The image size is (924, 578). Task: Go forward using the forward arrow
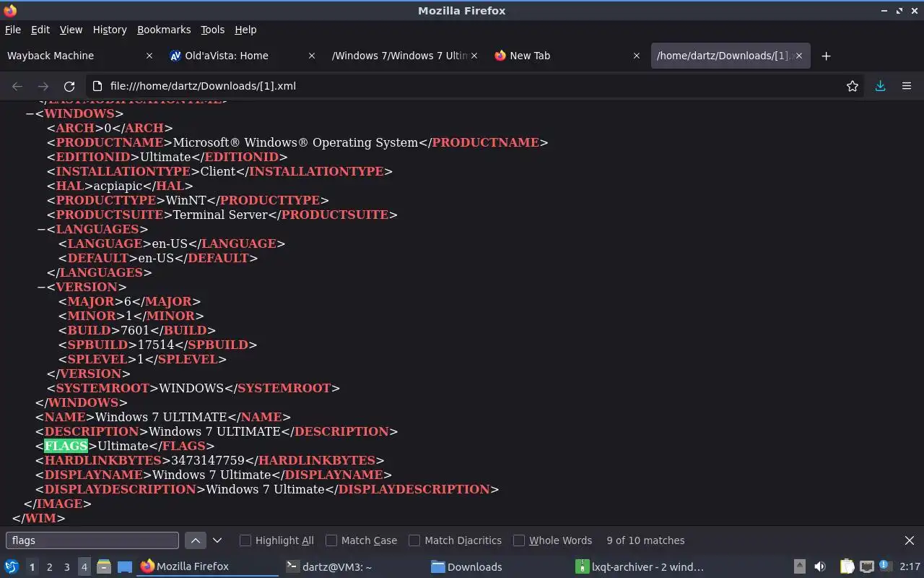(x=43, y=86)
